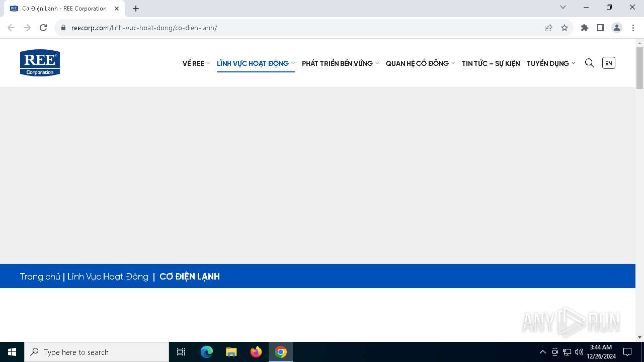Reload the page in Chrome

click(43, 28)
